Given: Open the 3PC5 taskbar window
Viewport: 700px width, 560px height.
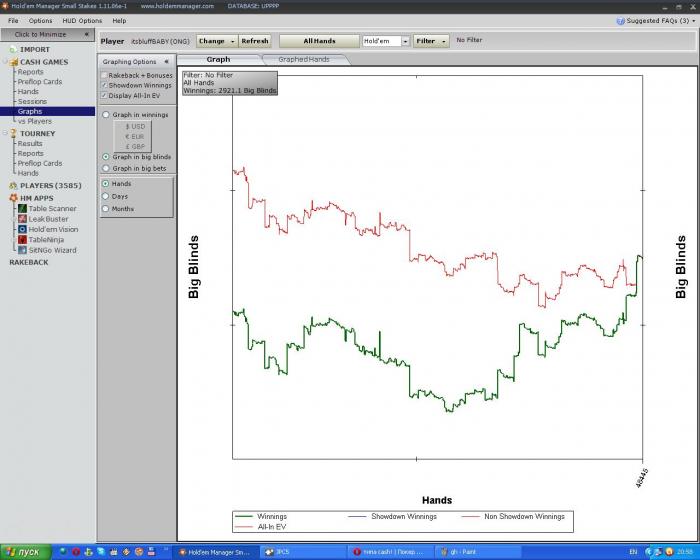Looking at the screenshot, I should coord(301,552).
